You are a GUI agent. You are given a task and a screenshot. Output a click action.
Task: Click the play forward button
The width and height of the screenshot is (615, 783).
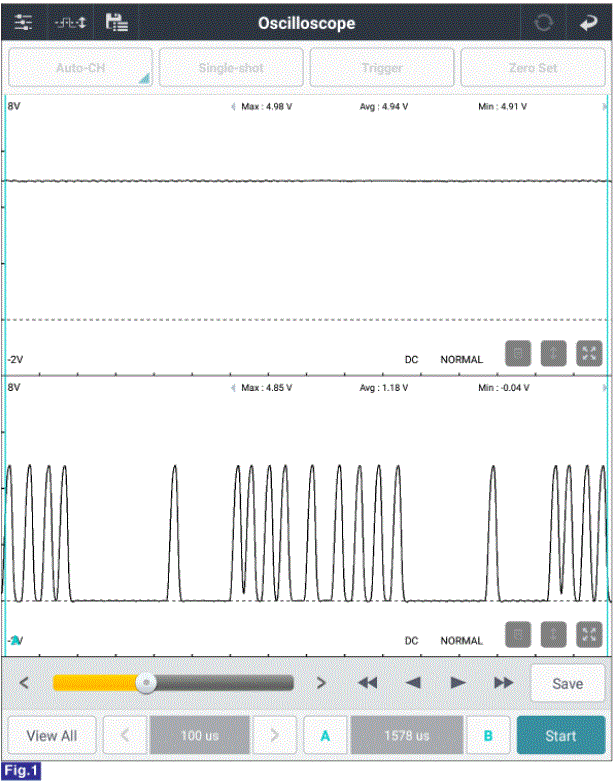(x=458, y=683)
